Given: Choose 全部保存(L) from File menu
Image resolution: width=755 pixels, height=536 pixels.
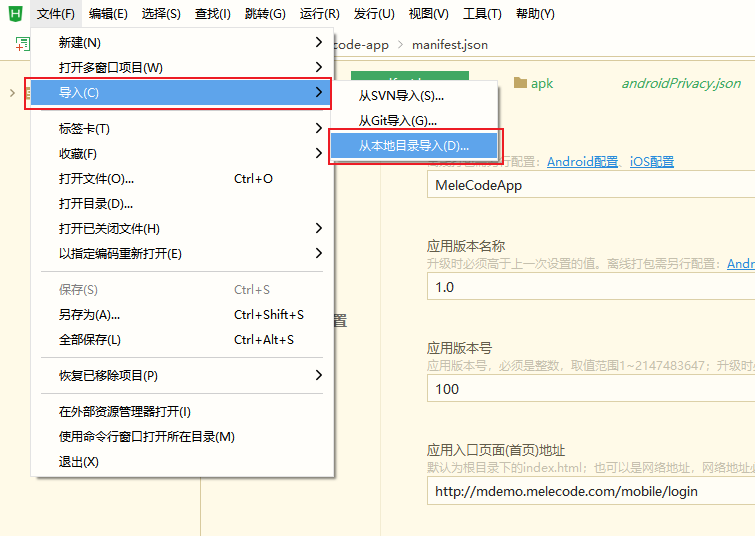Looking at the screenshot, I should point(90,340).
